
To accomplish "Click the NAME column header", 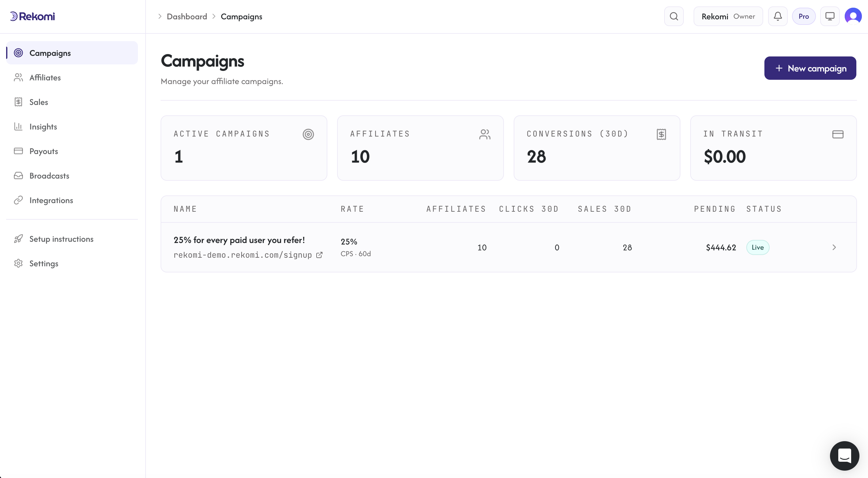I will coord(185,209).
